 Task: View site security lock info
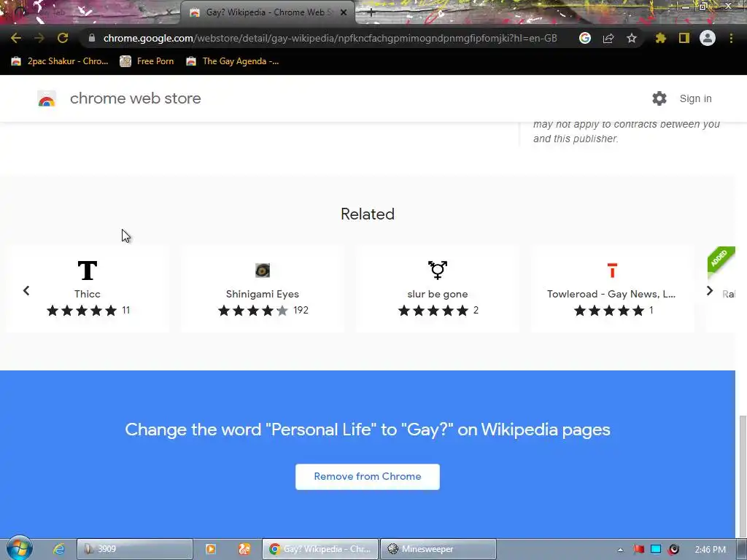pyautogui.click(x=92, y=38)
